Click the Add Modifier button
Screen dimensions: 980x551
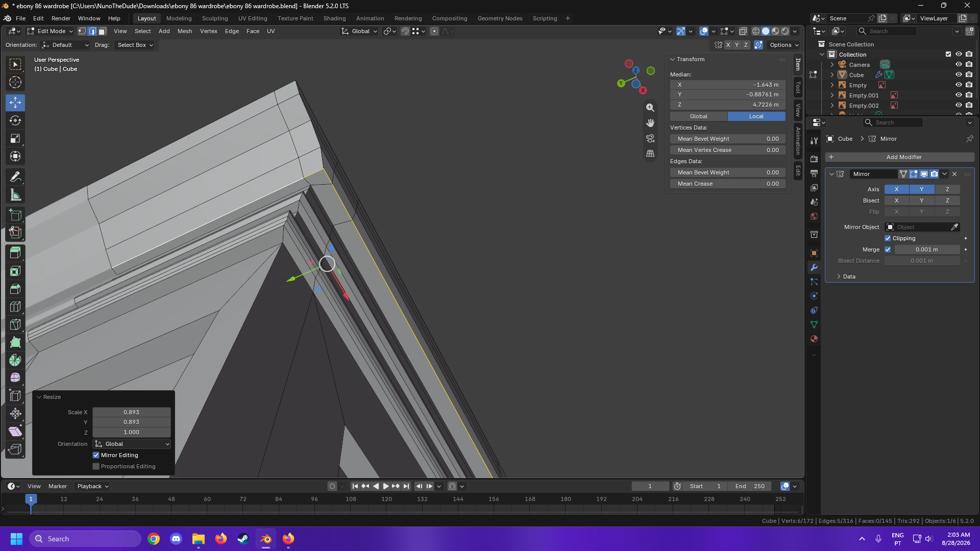click(x=899, y=157)
